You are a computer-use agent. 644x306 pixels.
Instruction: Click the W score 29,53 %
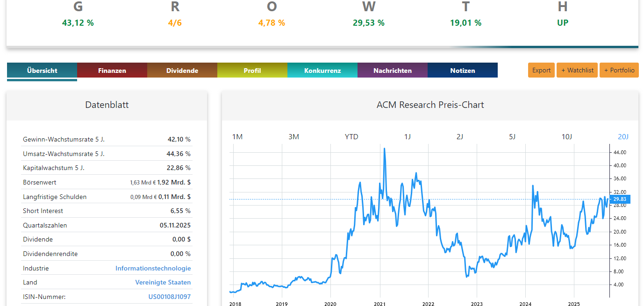[369, 22]
